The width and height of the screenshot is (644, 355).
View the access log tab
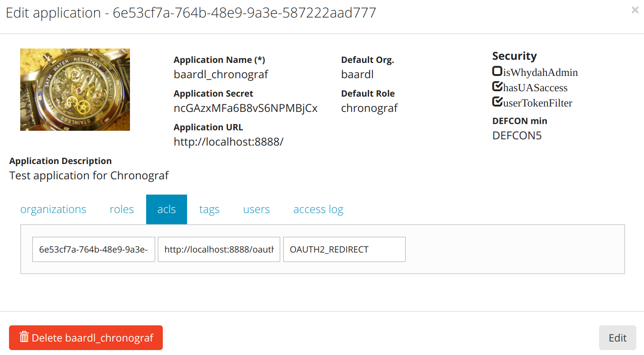point(318,209)
